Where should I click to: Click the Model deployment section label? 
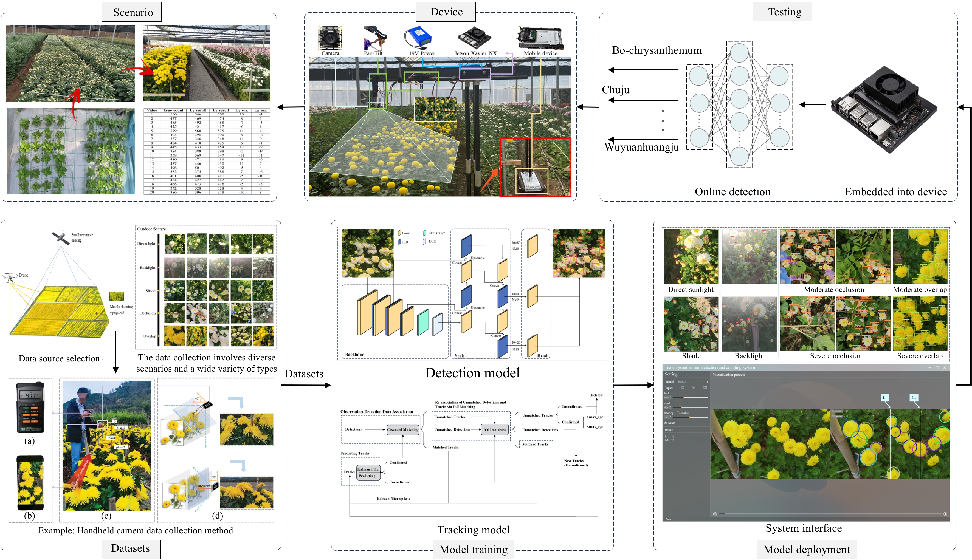pyautogui.click(x=807, y=550)
